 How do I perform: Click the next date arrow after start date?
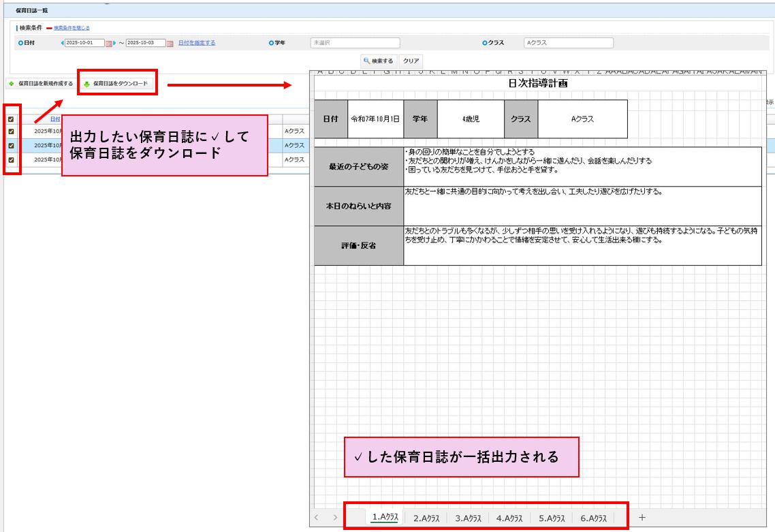click(x=114, y=43)
